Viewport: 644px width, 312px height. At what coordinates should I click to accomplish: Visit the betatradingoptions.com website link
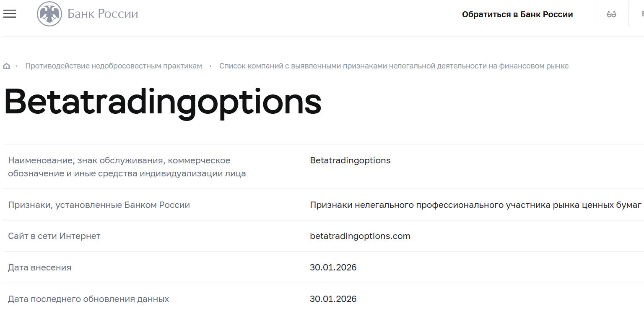click(360, 236)
